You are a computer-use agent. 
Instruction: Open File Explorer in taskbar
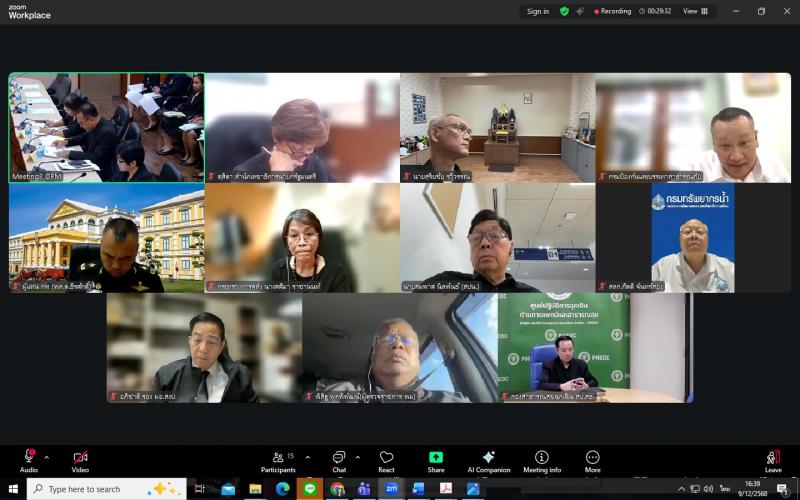[255, 489]
